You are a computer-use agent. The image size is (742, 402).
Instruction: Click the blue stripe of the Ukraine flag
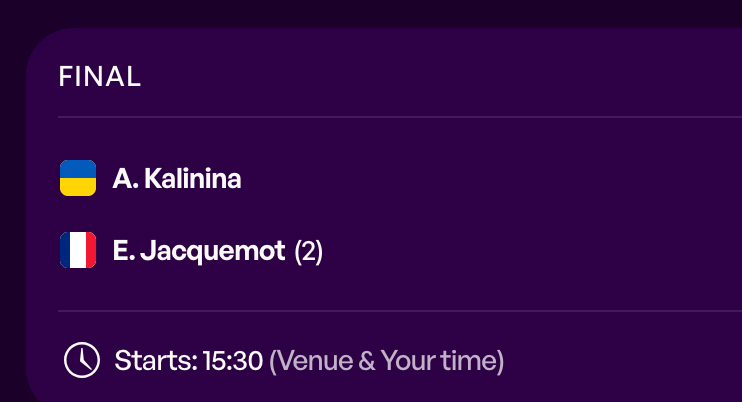pos(78,169)
